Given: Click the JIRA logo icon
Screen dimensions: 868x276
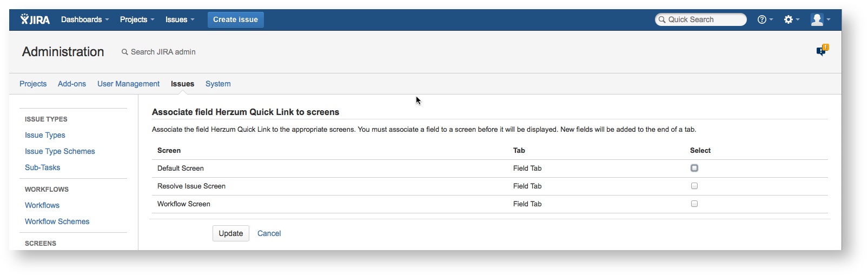Looking at the screenshot, I should pos(35,19).
